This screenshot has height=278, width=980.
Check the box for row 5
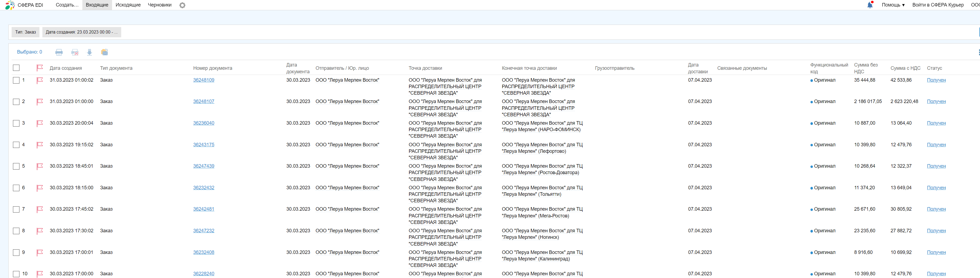click(16, 166)
